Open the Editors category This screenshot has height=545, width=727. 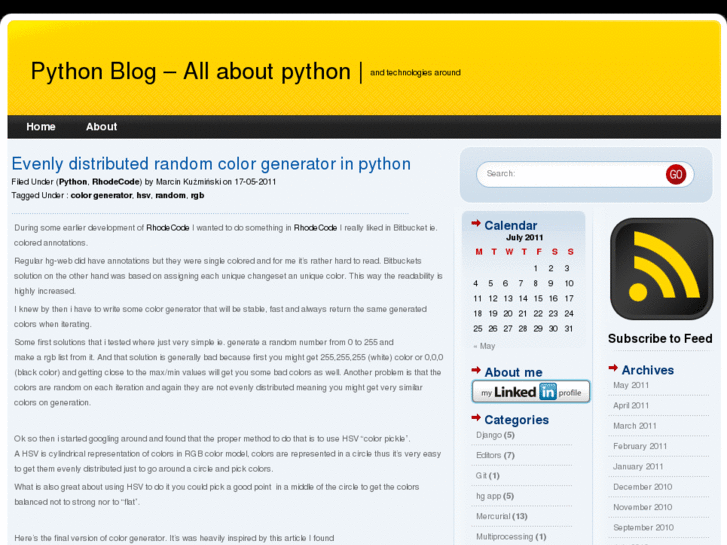coord(488,455)
